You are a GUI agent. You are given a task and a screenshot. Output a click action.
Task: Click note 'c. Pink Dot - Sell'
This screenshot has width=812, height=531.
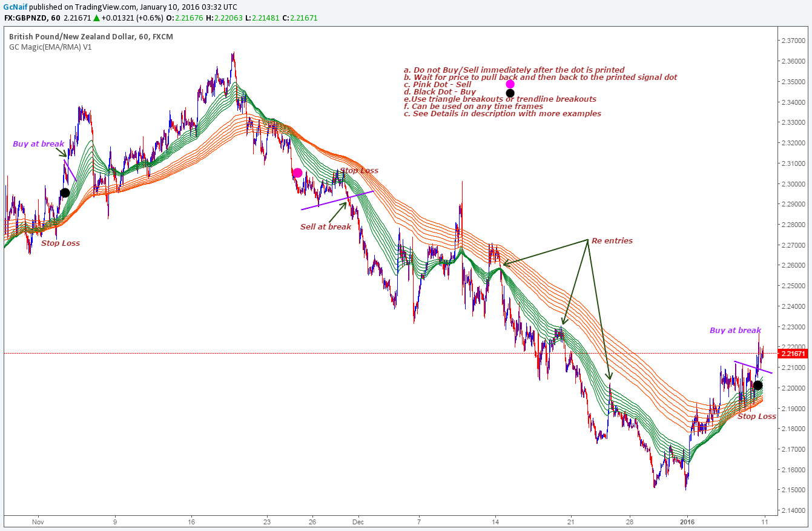(437, 85)
